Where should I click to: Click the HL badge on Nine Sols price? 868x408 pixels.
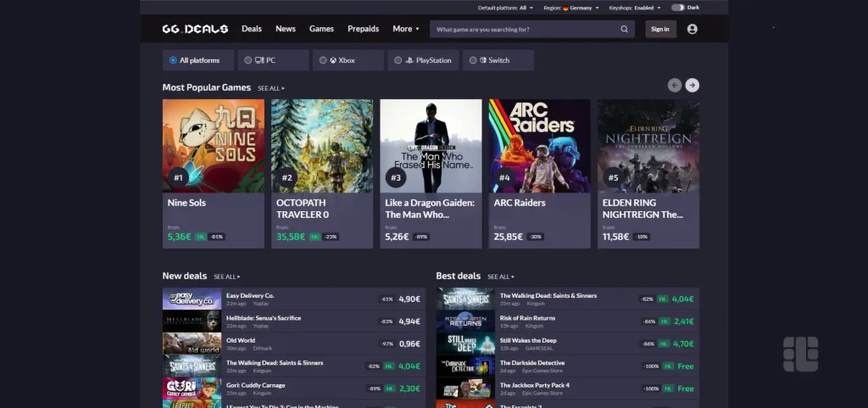pyautogui.click(x=200, y=237)
